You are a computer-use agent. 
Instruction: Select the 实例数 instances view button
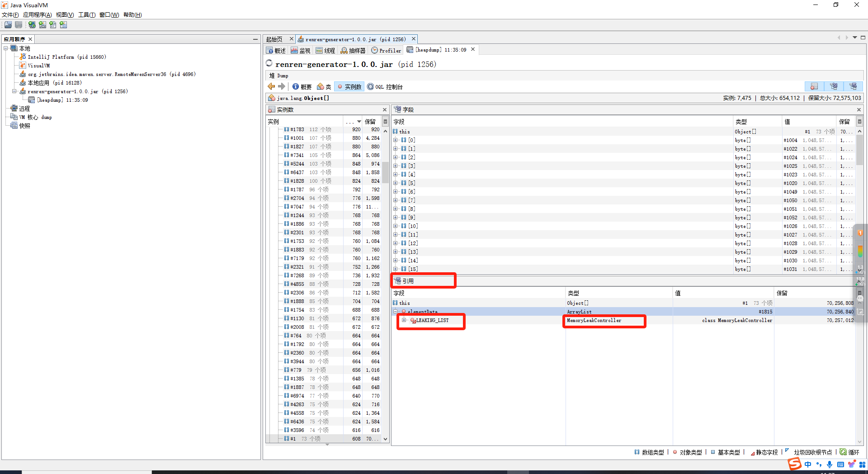point(349,87)
